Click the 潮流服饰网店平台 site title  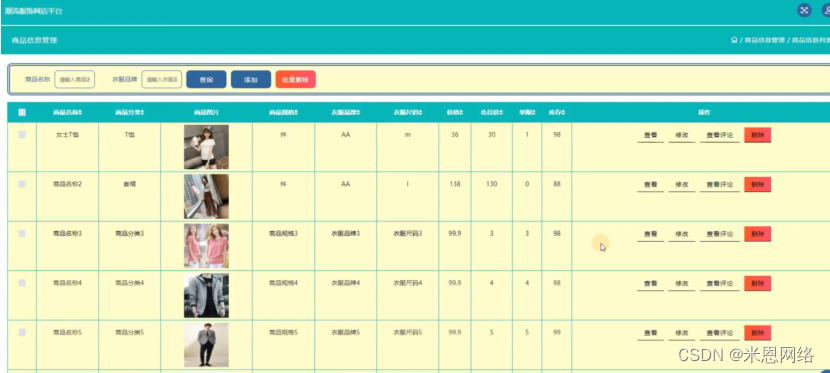33,11
